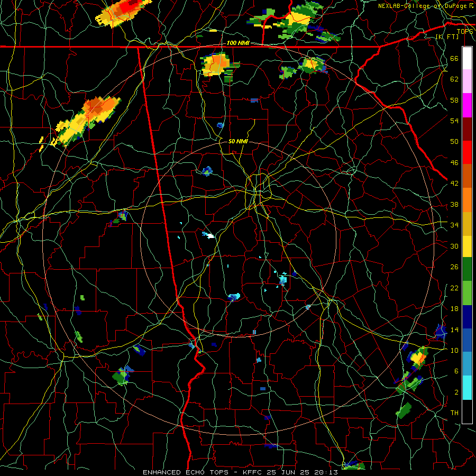The image size is (476, 476).
Task: Click the "50 NMI" range ring label
Action: (238, 141)
